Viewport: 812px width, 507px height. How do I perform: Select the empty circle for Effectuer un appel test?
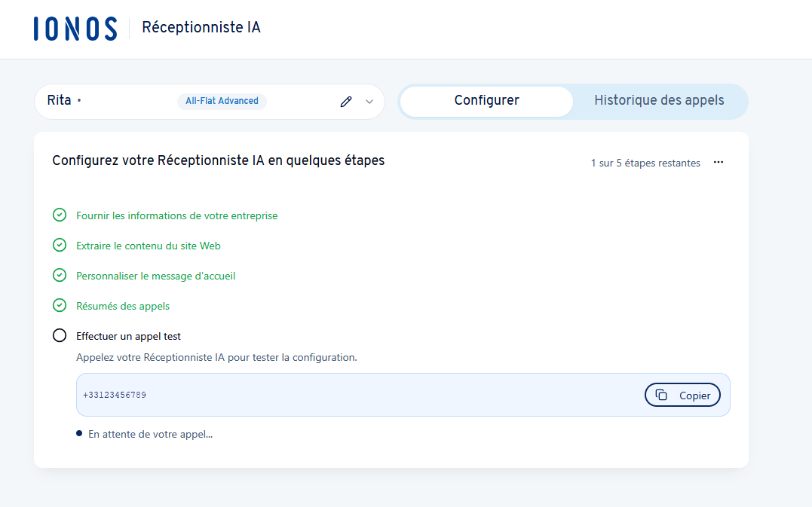point(60,336)
